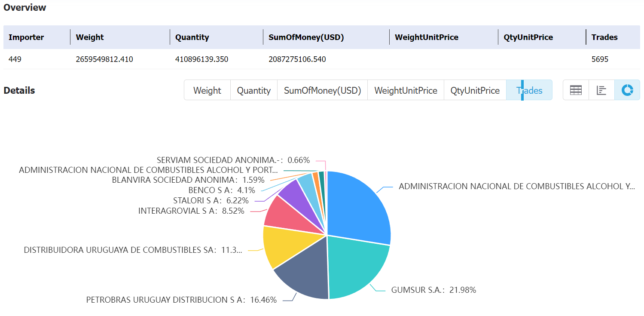
Task: Click the SERVIAM SOCIEDAD ANONIMA 0.66% label
Action: click(233, 160)
